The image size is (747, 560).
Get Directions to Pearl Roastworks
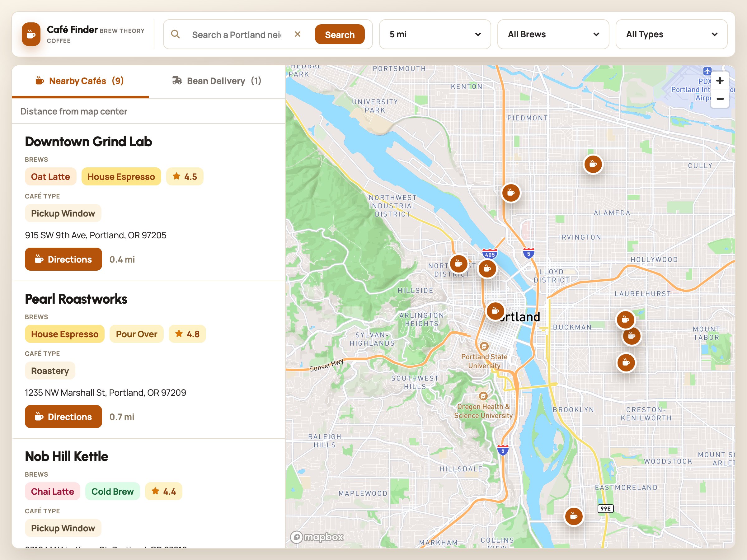coord(63,417)
